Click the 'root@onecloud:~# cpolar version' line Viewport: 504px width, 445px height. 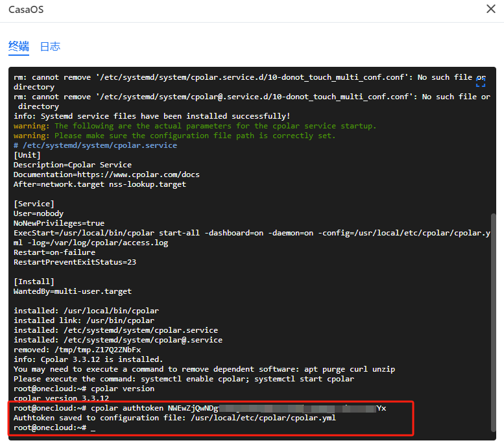coord(84,389)
